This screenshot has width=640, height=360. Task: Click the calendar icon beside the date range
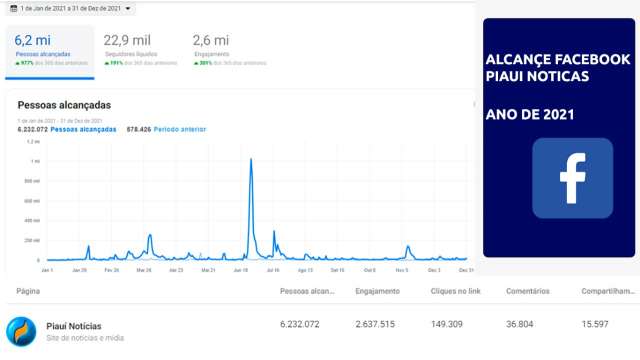[13, 9]
